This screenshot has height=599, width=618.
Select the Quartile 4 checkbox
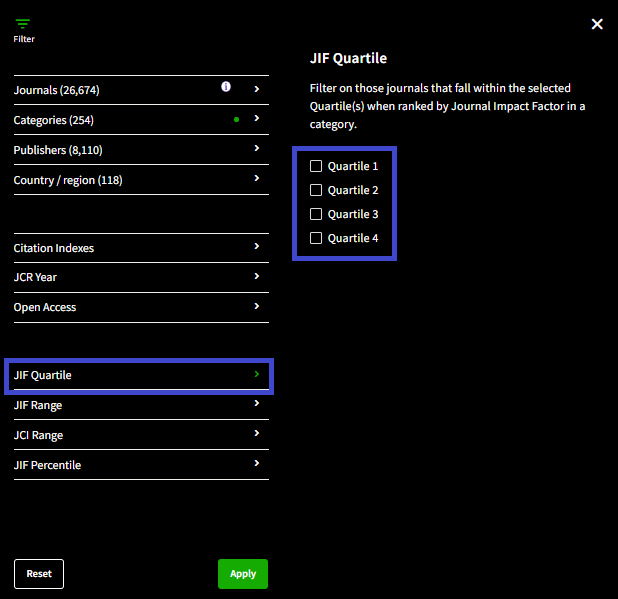pos(316,238)
